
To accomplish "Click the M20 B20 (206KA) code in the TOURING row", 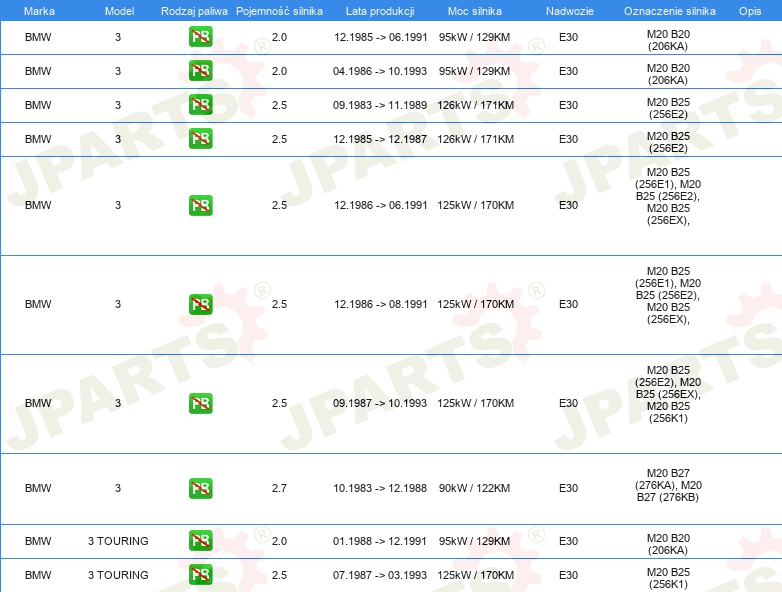I will (x=668, y=544).
